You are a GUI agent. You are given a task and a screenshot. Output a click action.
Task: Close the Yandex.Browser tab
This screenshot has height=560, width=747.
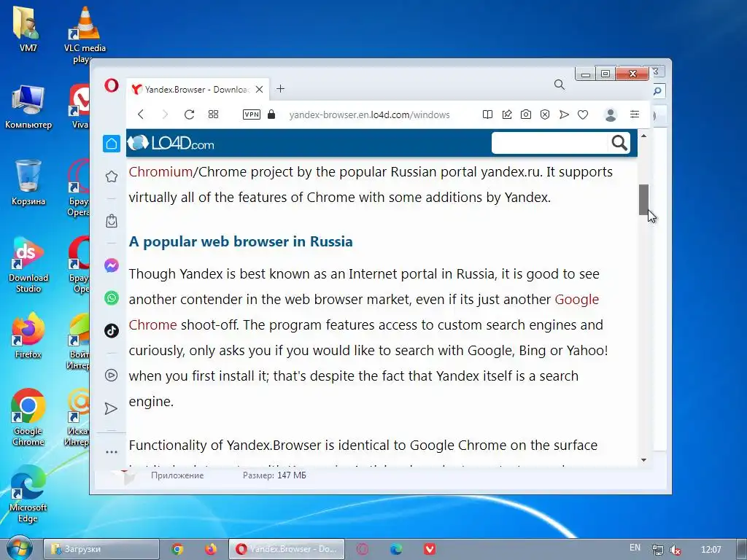[x=259, y=89]
